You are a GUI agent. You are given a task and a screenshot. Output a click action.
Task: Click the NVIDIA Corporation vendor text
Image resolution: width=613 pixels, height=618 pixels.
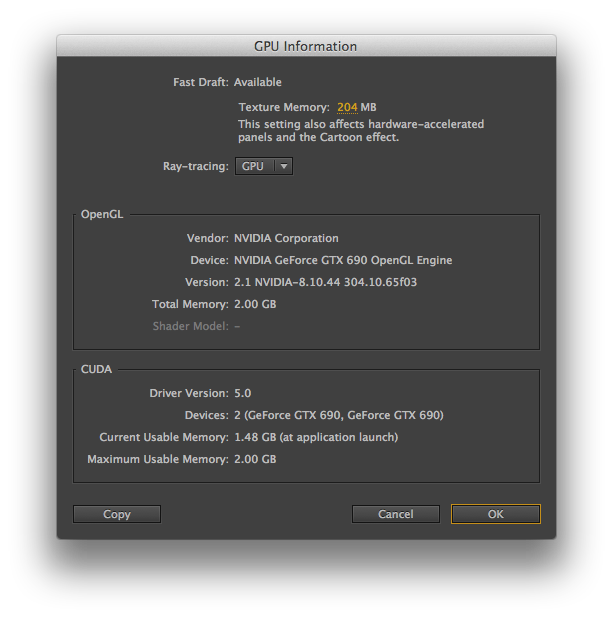286,238
